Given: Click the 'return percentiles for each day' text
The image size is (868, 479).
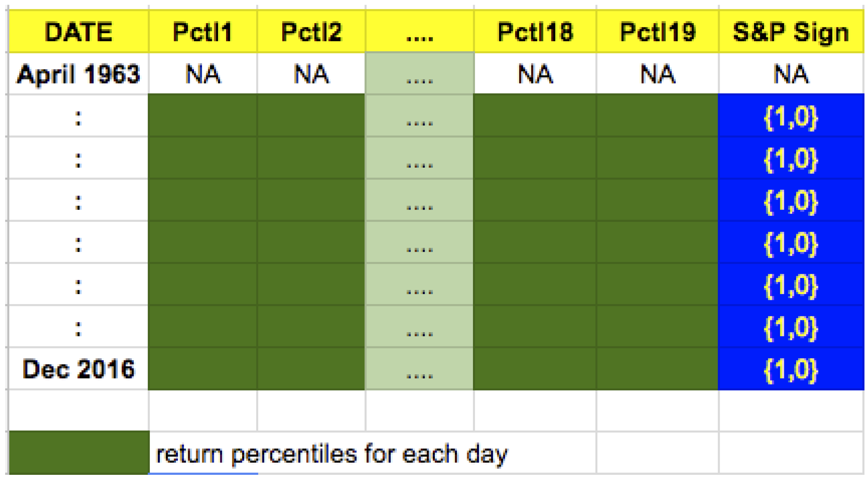Looking at the screenshot, I should click(x=332, y=454).
